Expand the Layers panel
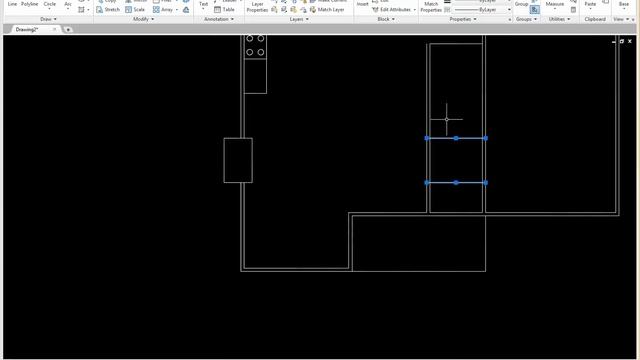Screen dimensions: 640x360 click(299, 19)
